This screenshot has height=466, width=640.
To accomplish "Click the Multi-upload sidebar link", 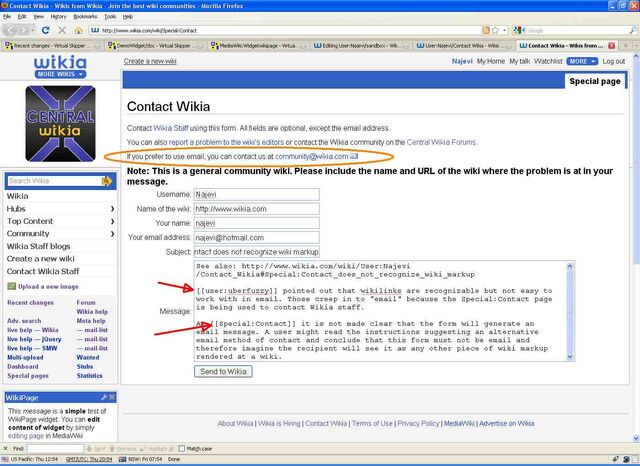I will (25, 357).
